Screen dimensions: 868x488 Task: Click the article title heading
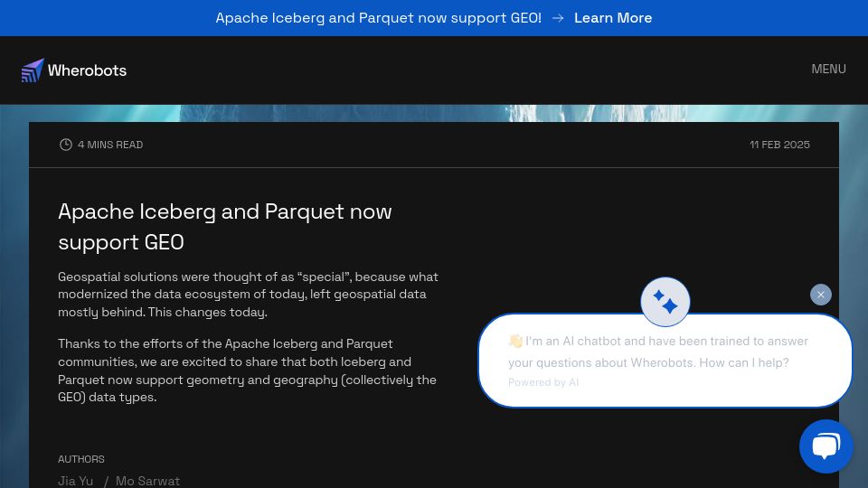tap(225, 227)
